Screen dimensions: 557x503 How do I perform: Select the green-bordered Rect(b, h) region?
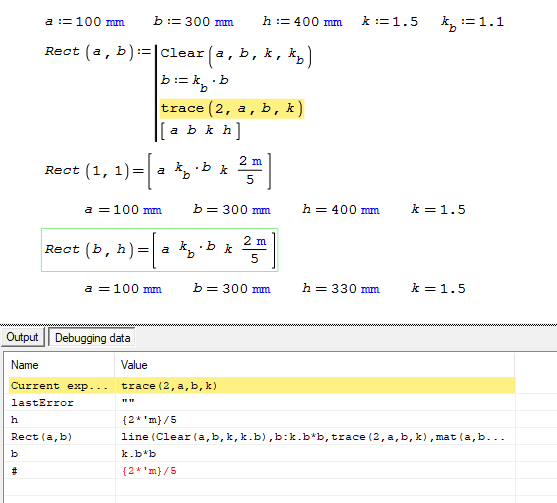(x=159, y=250)
